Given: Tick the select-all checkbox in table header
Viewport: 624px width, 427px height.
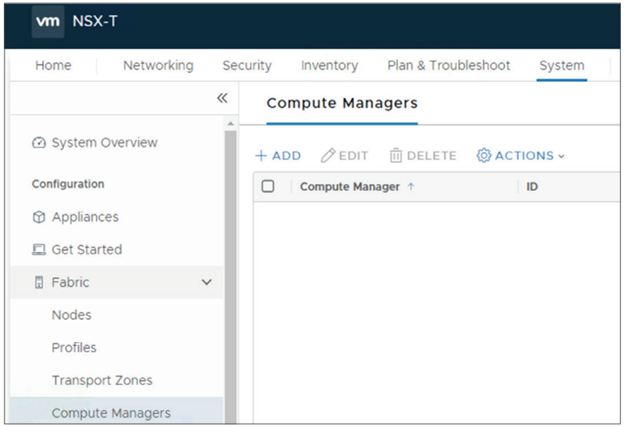Looking at the screenshot, I should pyautogui.click(x=268, y=186).
